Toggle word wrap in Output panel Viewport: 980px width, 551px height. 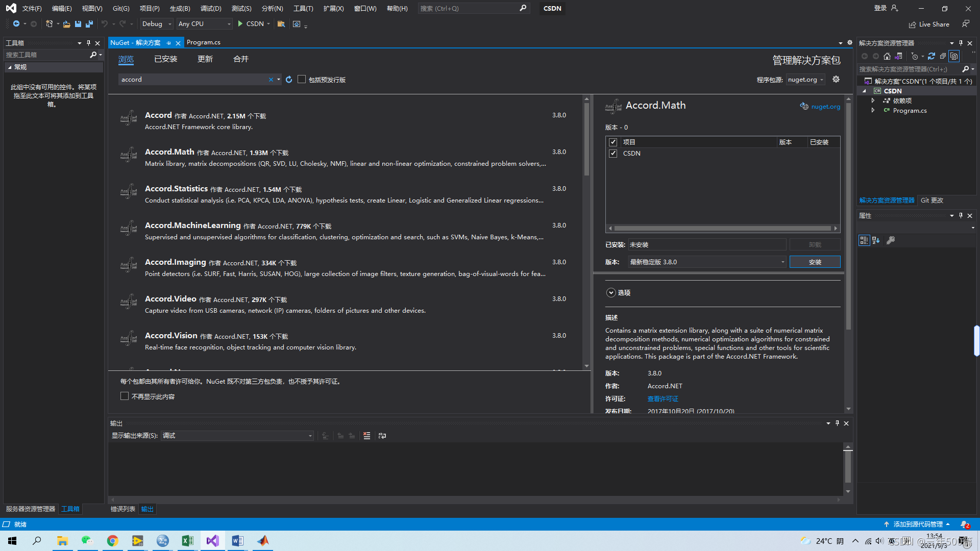click(x=382, y=436)
